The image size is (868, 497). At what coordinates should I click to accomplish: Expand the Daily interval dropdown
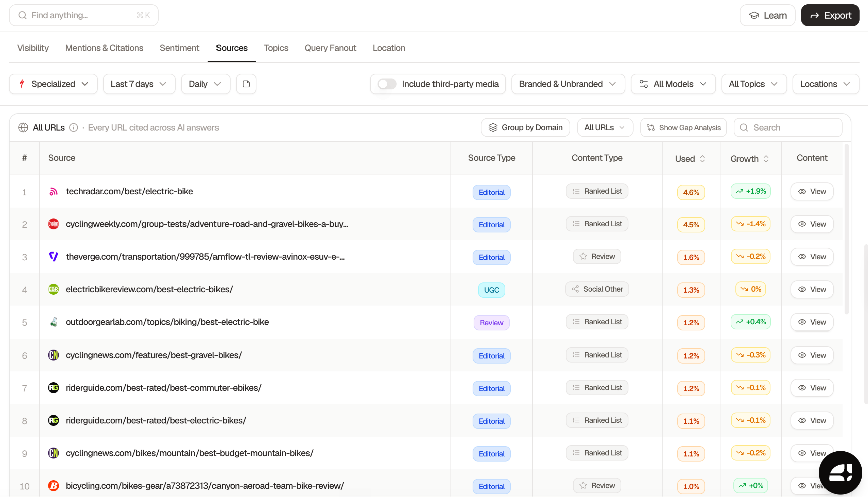[205, 84]
